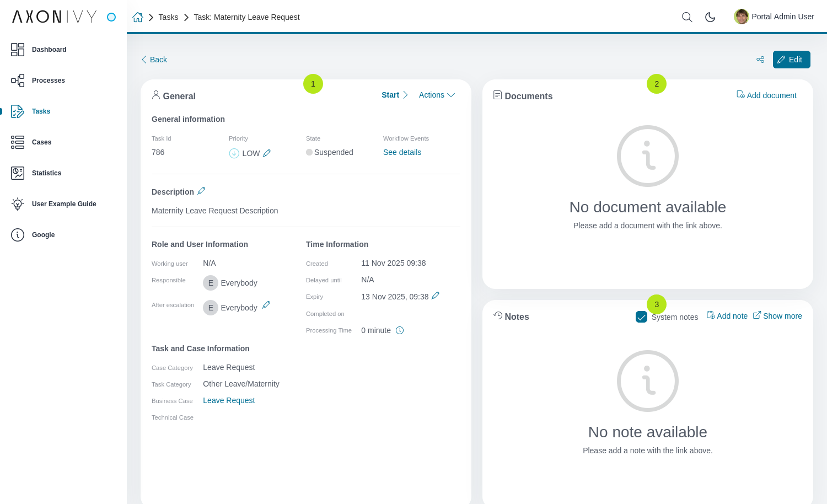Edit the After escalation Everybody pencil
This screenshot has height=504, width=827.
[266, 305]
